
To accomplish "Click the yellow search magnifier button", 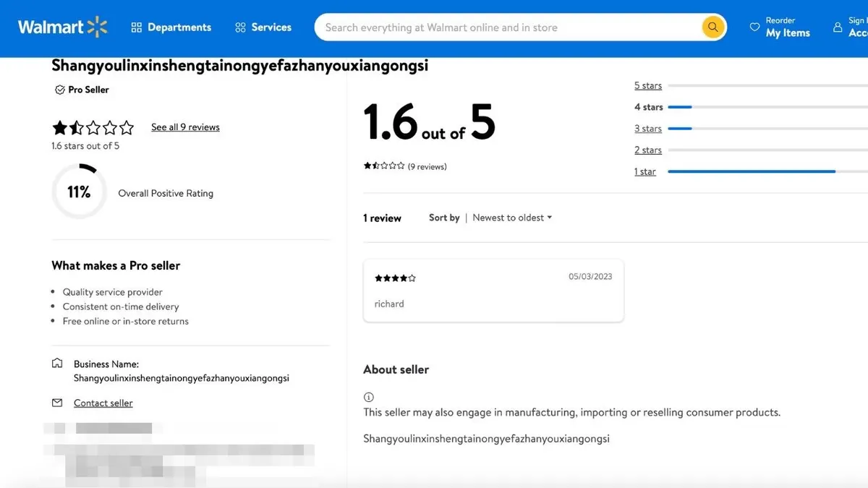I will [712, 27].
